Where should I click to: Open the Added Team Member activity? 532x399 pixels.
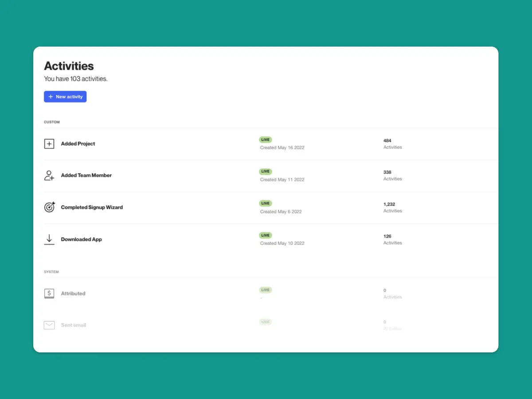click(86, 176)
